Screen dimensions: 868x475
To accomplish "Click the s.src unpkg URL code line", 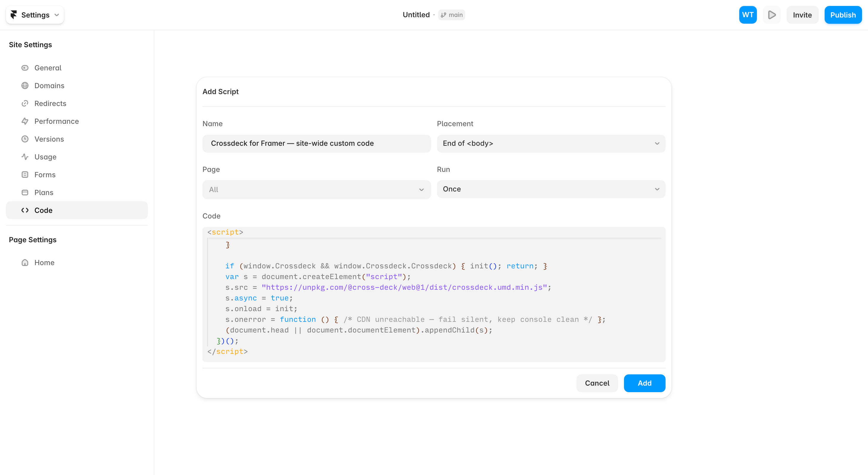I will (x=388, y=287).
